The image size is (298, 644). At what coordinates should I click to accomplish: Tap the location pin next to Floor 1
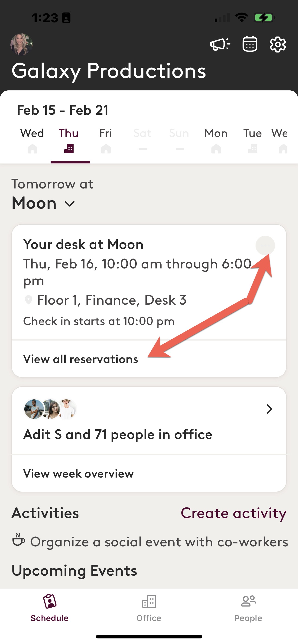click(29, 300)
